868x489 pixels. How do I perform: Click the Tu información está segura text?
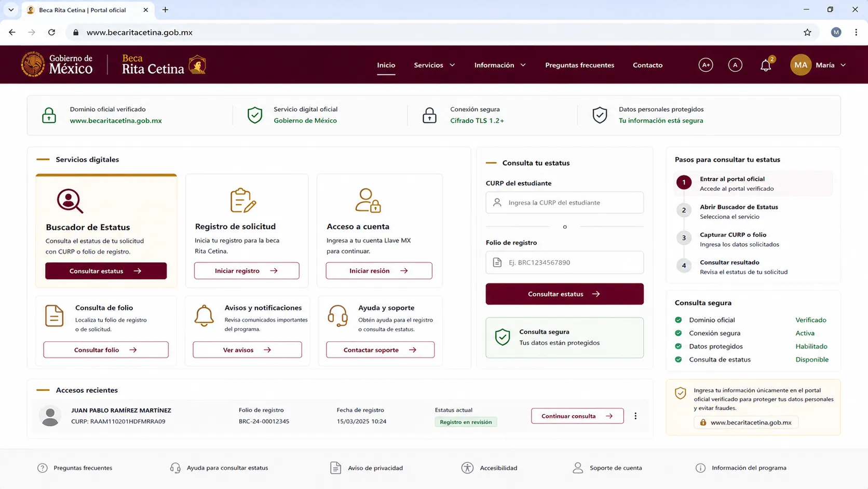[x=661, y=121]
